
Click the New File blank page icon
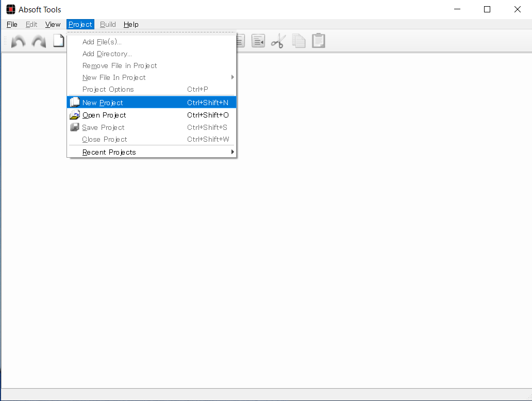coord(59,41)
